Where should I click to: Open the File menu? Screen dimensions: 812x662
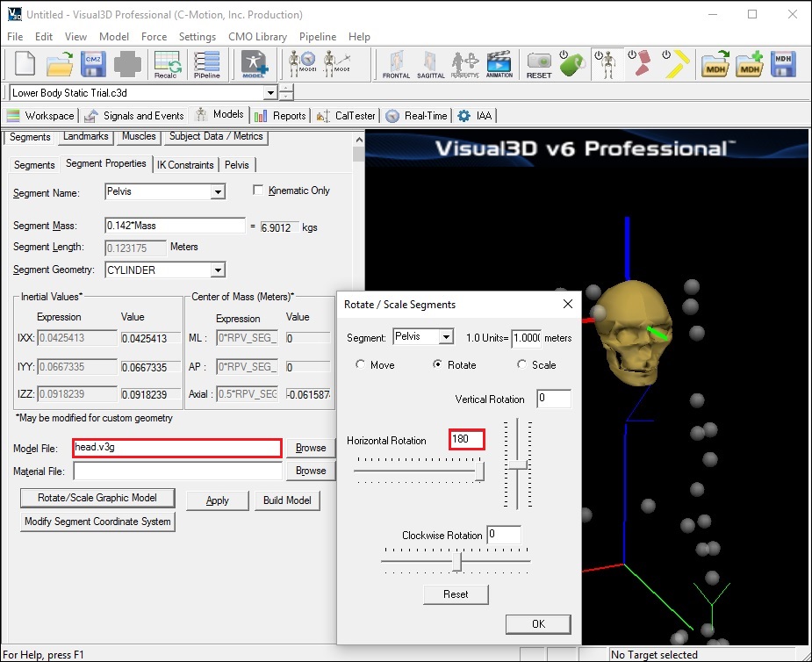[15, 37]
